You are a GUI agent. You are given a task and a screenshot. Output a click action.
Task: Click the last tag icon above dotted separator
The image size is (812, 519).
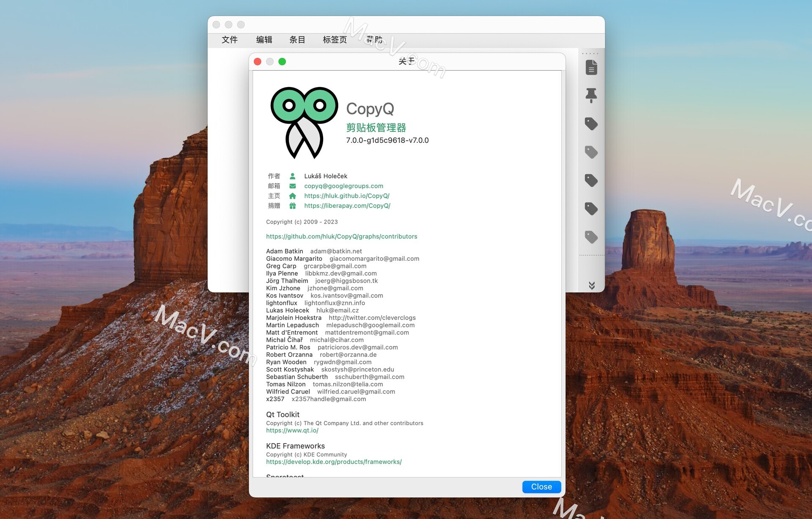pos(591,237)
